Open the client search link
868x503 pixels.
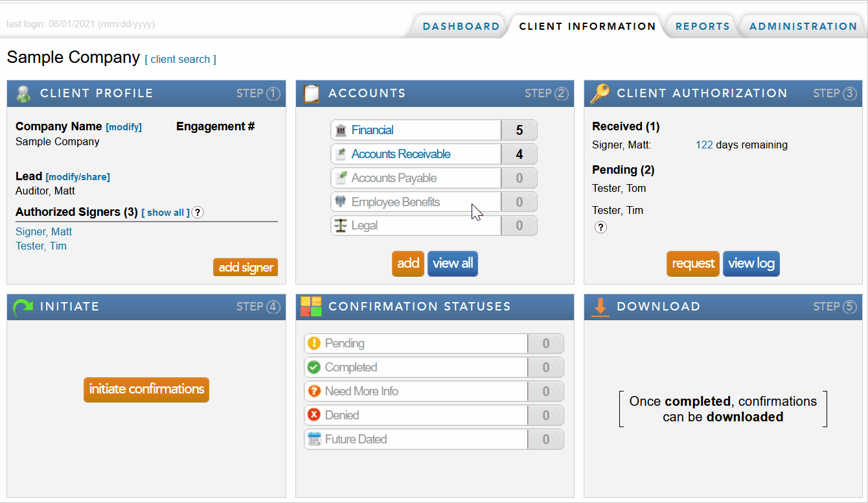181,59
